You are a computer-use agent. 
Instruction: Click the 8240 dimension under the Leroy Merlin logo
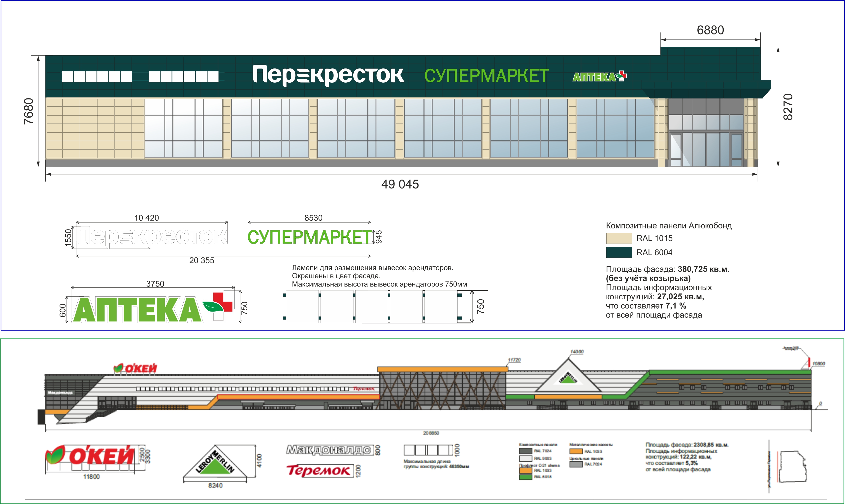coord(215,486)
